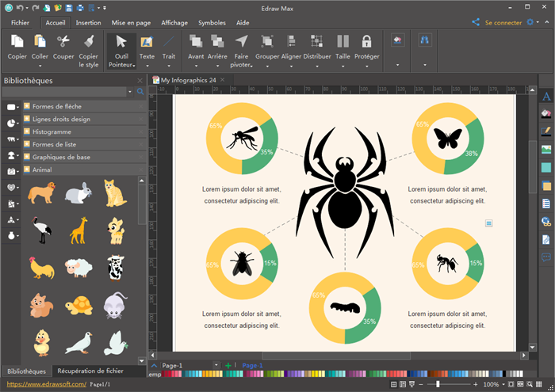The image size is (555, 392).
Task: Open the Formes de flèche library
Action: 85,106
